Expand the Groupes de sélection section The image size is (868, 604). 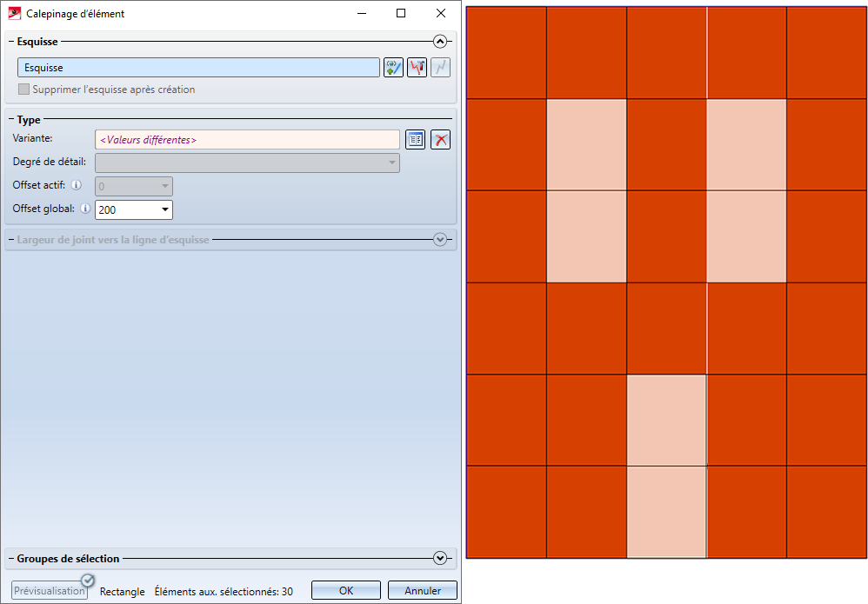pos(440,558)
